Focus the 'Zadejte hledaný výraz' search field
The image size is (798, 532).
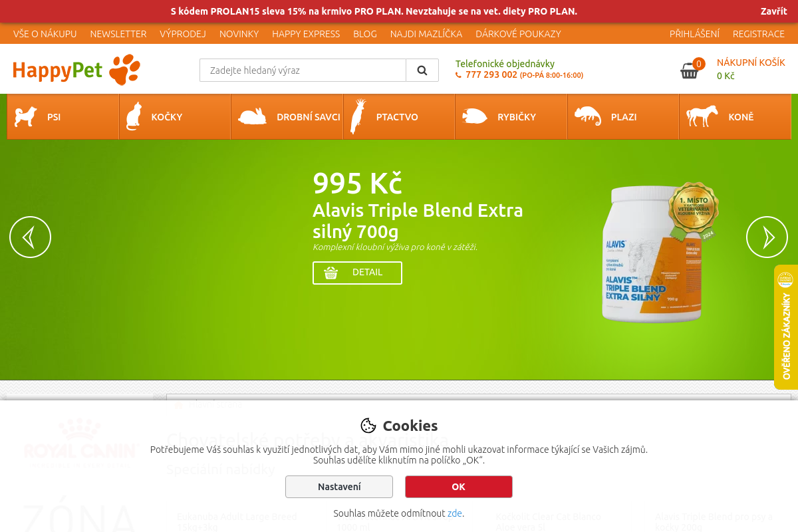coord(303,70)
